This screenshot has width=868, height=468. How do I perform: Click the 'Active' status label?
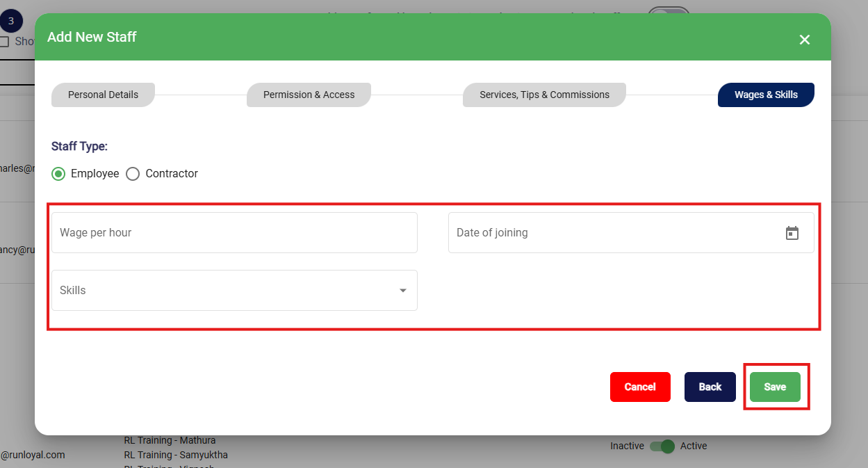[694, 446]
